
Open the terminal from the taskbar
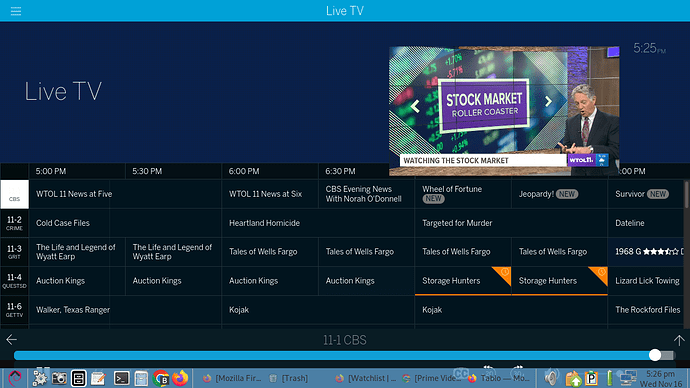point(121,378)
